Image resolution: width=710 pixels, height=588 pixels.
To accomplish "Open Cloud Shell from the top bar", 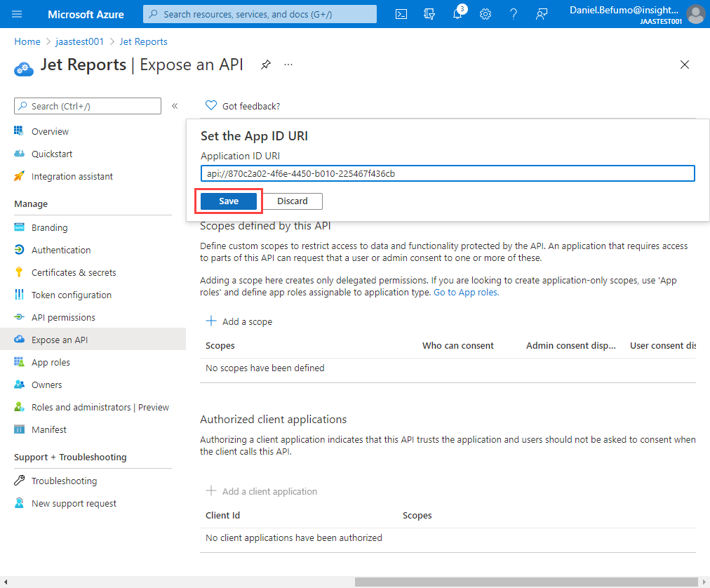I will point(401,14).
